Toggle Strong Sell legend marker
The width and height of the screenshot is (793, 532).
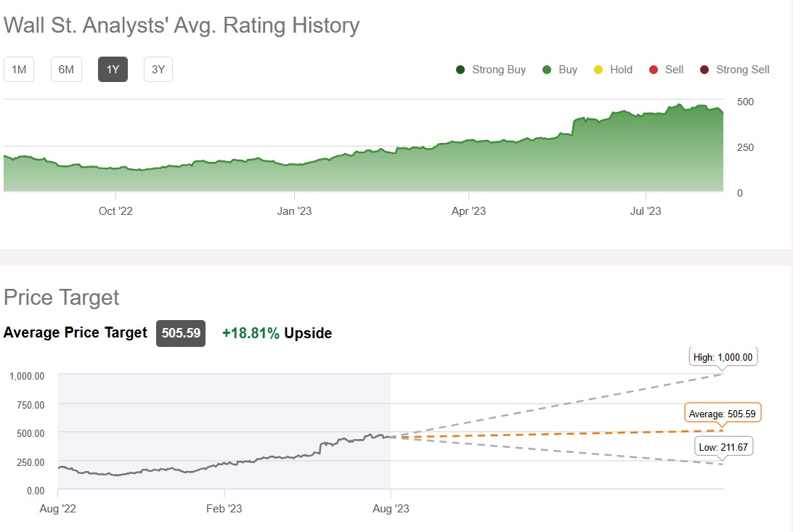(x=704, y=70)
